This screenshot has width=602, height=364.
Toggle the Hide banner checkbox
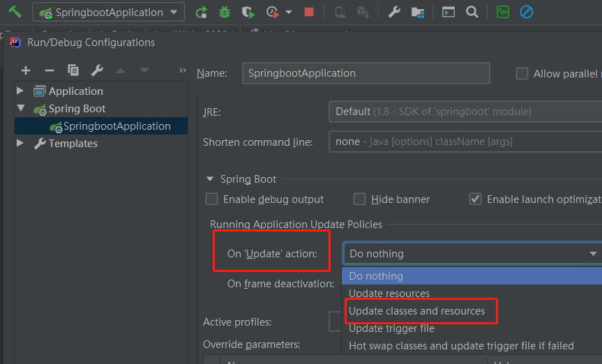pyautogui.click(x=359, y=199)
